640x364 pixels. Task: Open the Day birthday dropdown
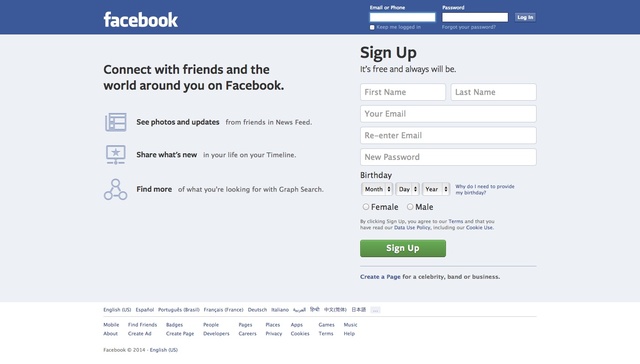click(407, 189)
